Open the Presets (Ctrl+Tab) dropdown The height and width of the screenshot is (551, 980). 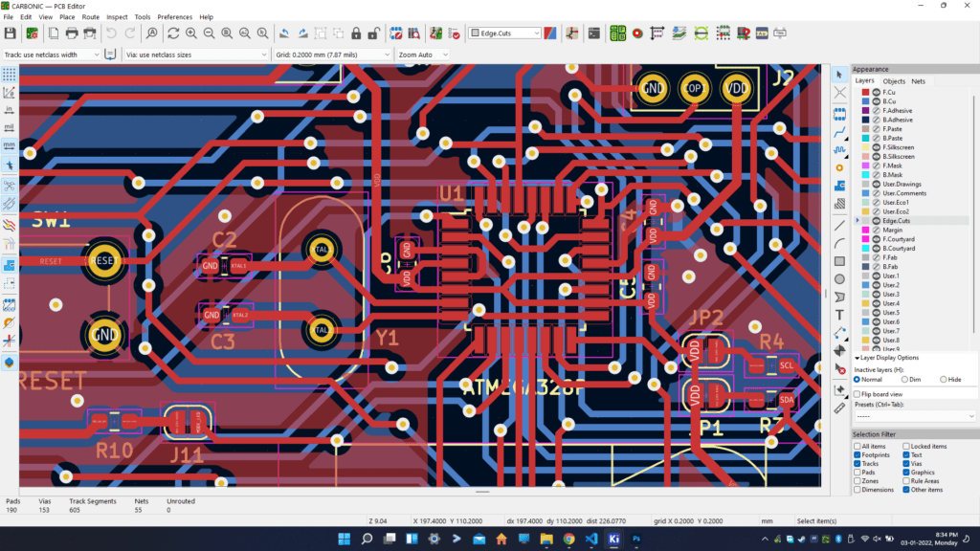(915, 416)
